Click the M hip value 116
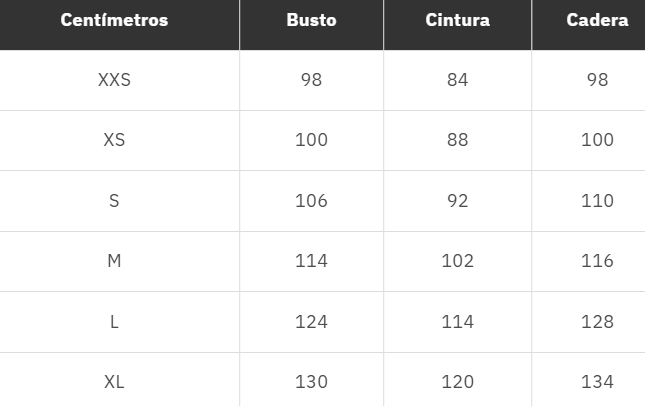The image size is (645, 406). [x=597, y=261]
